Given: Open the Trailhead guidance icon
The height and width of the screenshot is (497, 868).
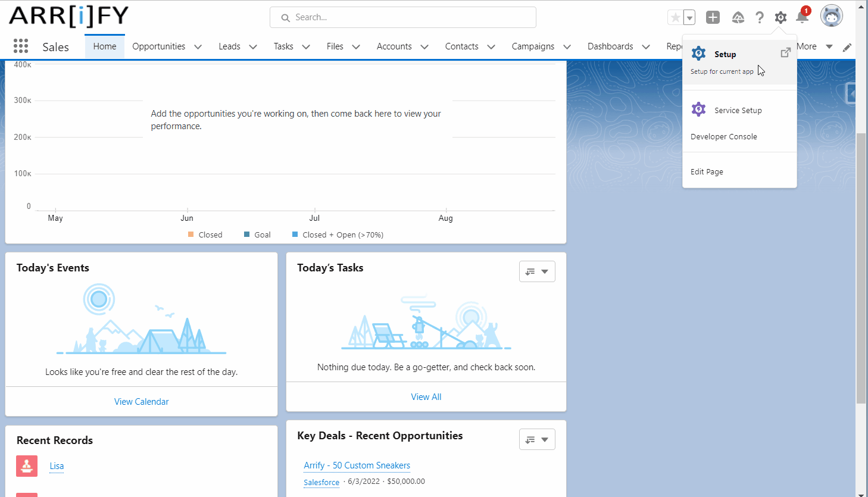Looking at the screenshot, I should click(738, 18).
